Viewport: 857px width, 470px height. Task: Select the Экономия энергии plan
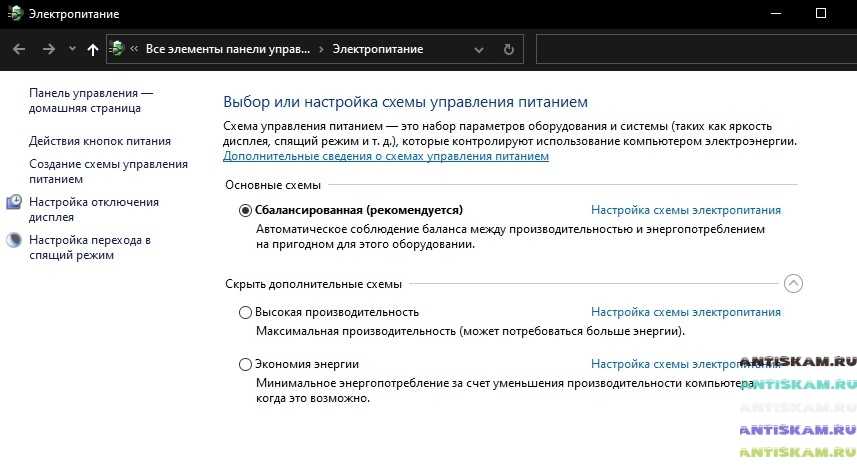pos(246,365)
